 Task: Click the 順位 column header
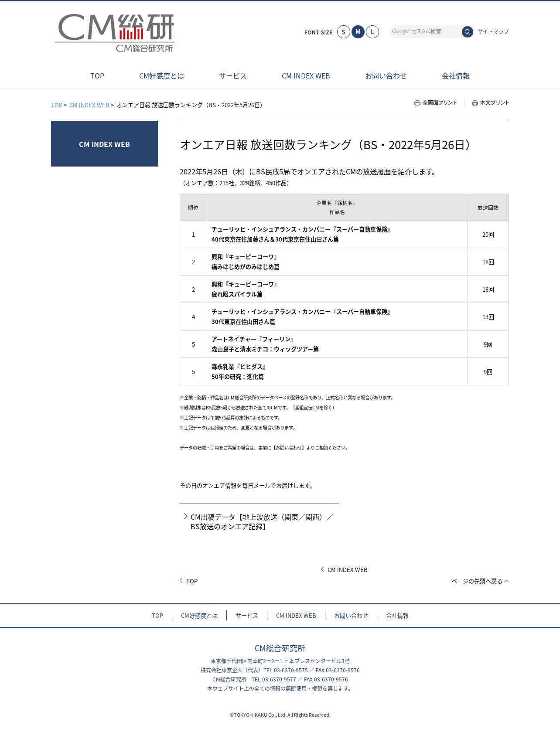pos(193,208)
